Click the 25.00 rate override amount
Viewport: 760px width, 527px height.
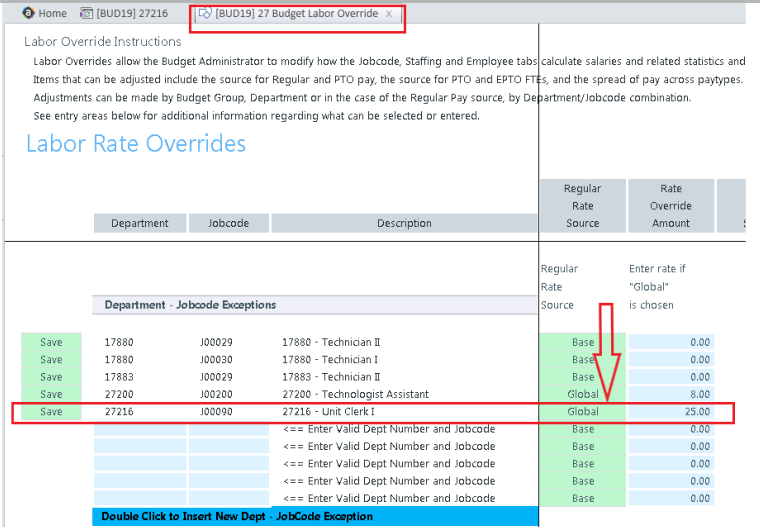tap(671, 411)
